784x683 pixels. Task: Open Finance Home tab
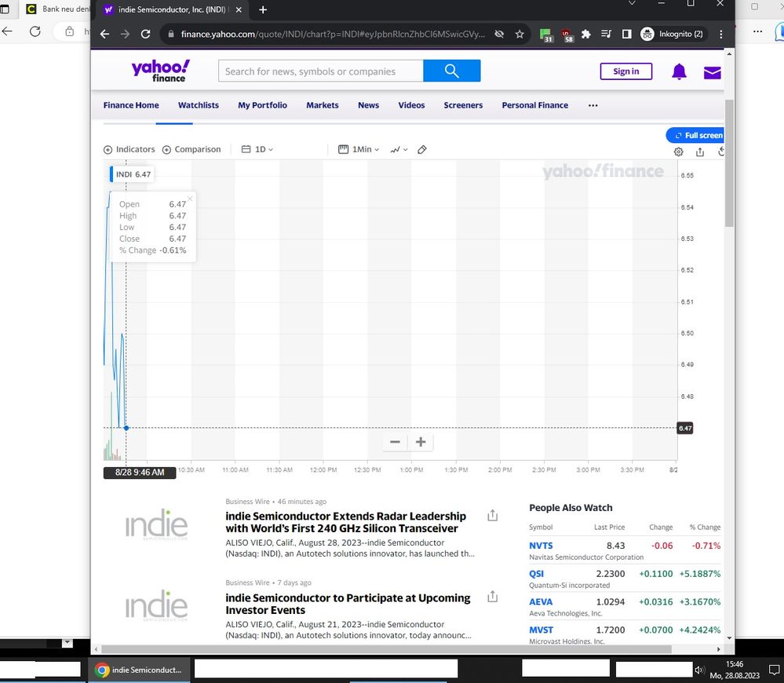pos(131,105)
